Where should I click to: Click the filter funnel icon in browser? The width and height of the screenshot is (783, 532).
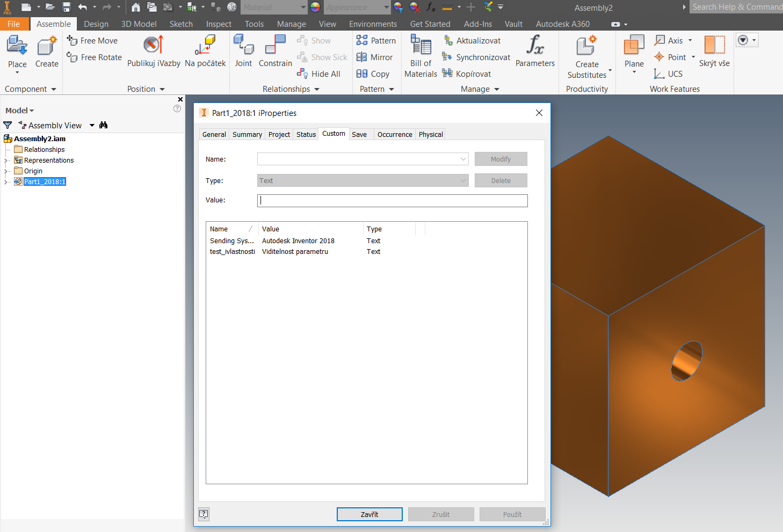tap(8, 125)
